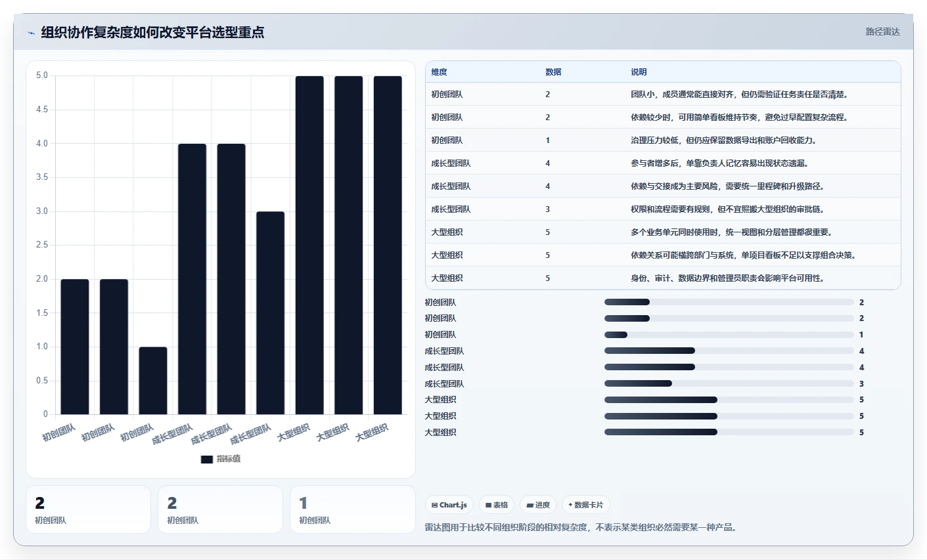Click the row 依赖较少时，可用简单看板维持节奏
927x560 pixels.
pyautogui.click(x=663, y=118)
